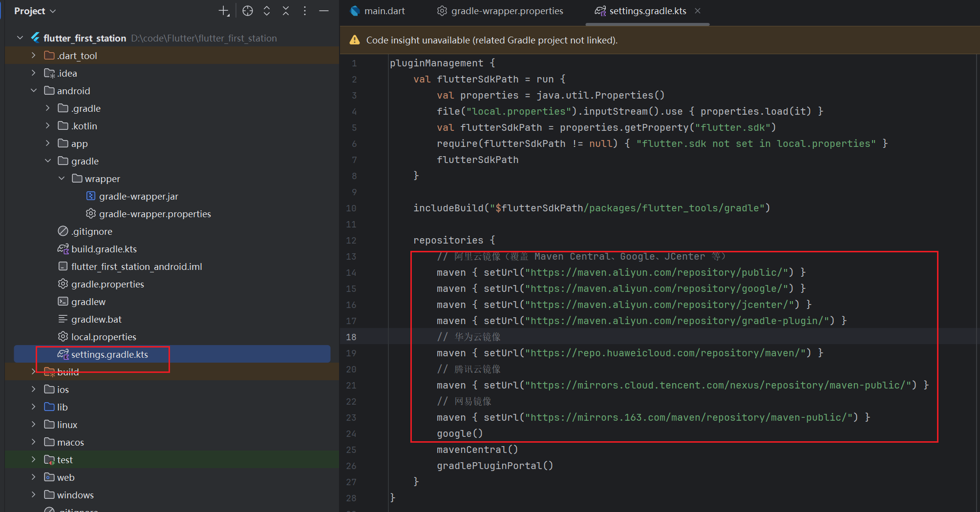Collapse all items in Project tree
This screenshot has height=512, width=980.
tap(286, 11)
